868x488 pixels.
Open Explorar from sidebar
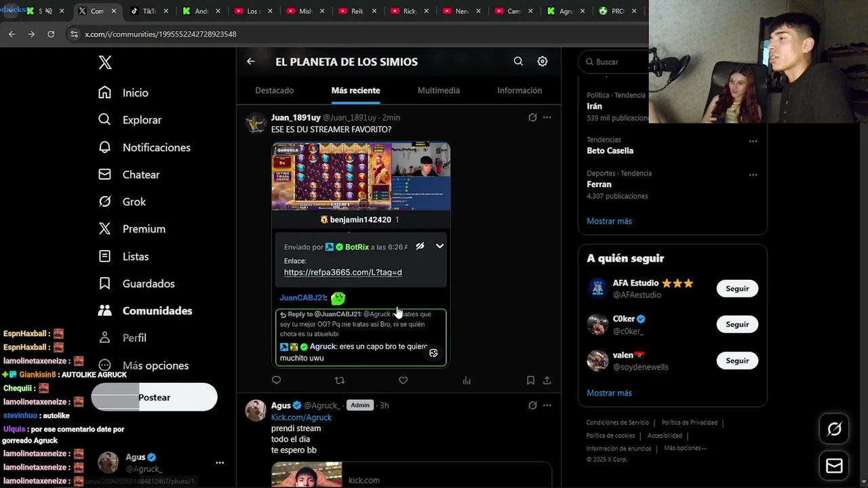click(130, 120)
